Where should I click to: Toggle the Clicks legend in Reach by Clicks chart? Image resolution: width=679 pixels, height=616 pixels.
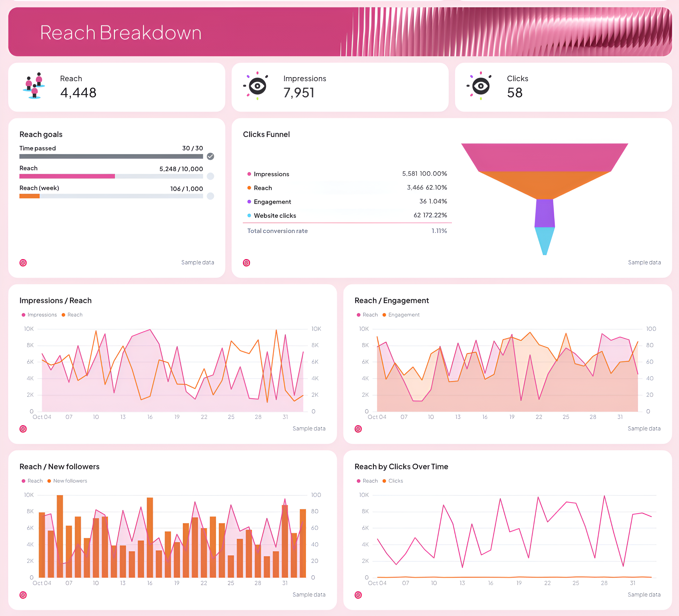(x=393, y=481)
